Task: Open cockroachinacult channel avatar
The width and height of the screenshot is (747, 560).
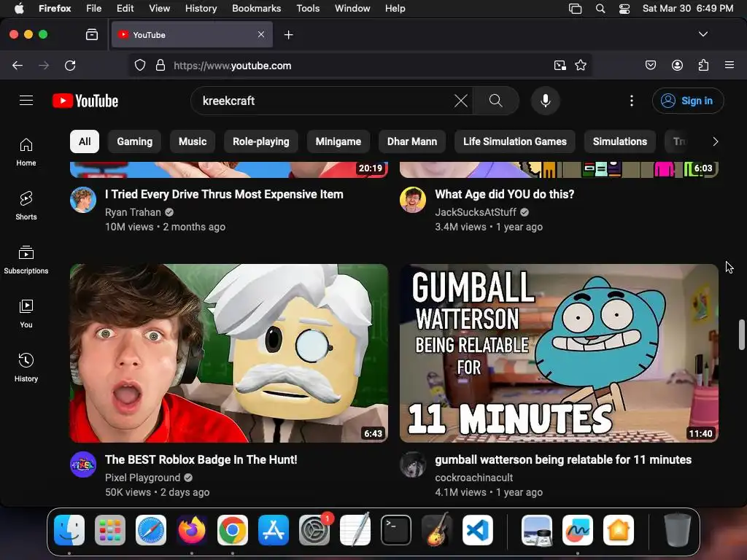Action: click(x=413, y=464)
